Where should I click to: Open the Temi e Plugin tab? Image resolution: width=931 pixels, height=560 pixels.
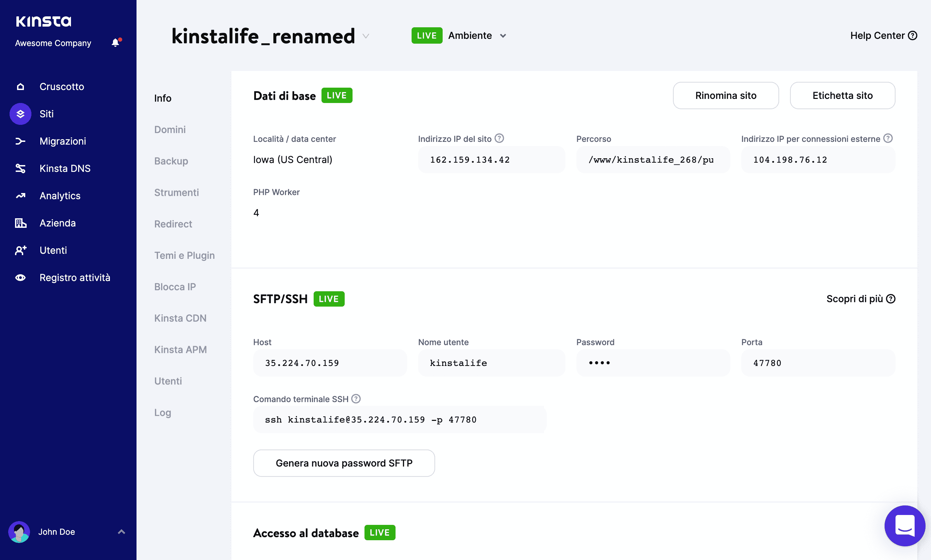pyautogui.click(x=184, y=255)
